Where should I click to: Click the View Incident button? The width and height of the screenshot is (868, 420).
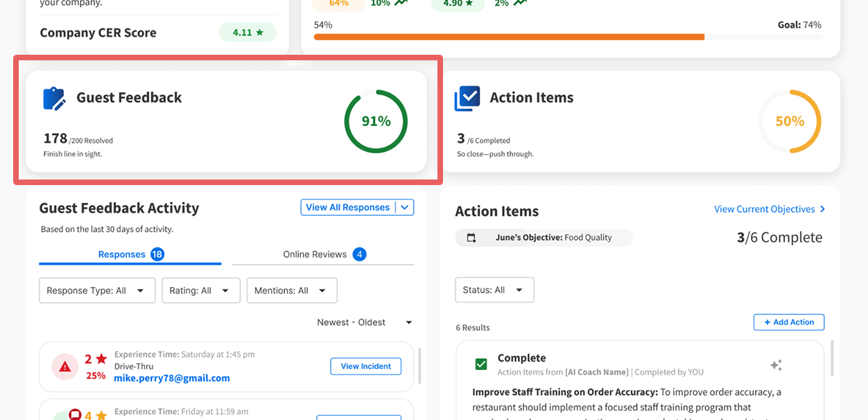[x=366, y=366]
